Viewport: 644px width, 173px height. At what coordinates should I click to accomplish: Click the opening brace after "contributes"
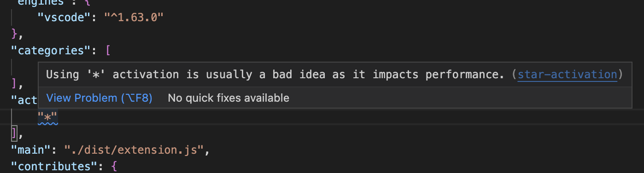pos(115,166)
